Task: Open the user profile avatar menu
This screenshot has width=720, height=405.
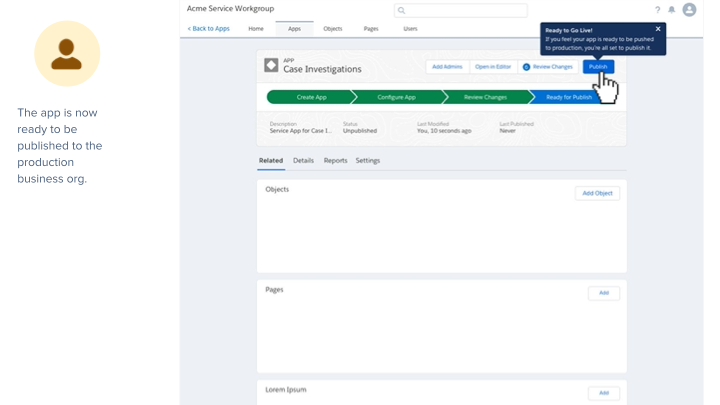Action: (689, 10)
